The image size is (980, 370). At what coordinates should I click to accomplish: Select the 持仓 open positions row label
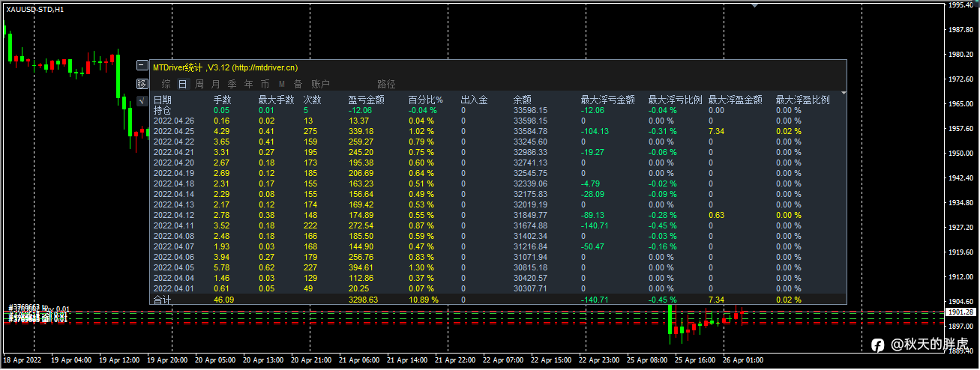[163, 110]
